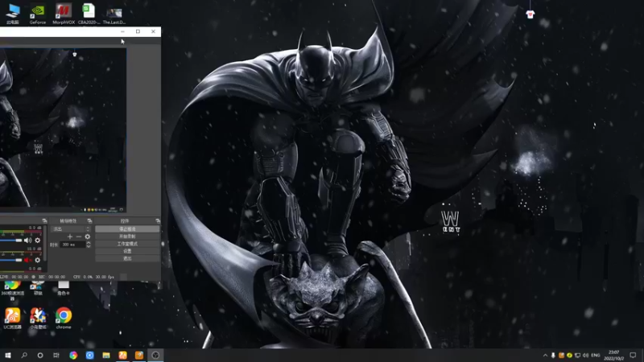Open This PC desktop icon
The image size is (644, 362).
pos(13,14)
